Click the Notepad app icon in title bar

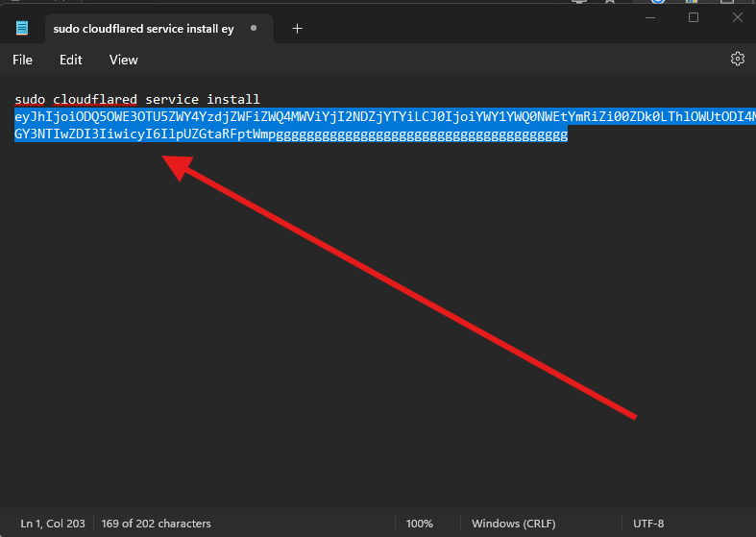(21, 29)
